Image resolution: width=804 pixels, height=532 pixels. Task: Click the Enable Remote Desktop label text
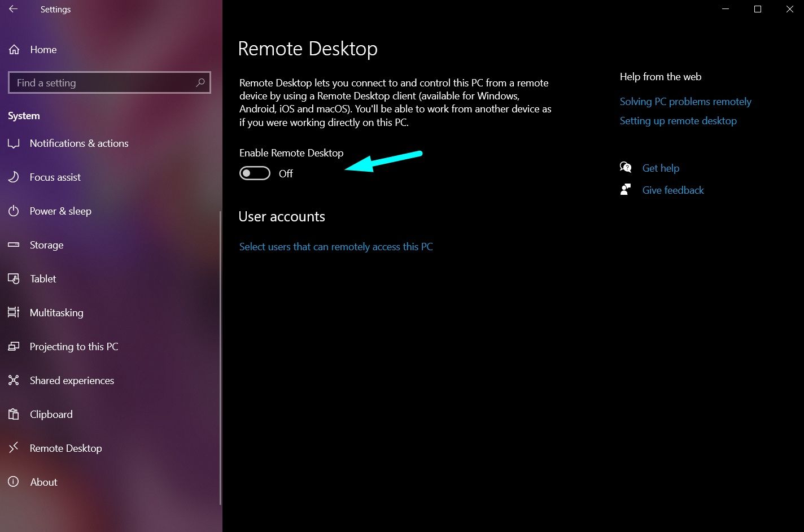point(291,153)
